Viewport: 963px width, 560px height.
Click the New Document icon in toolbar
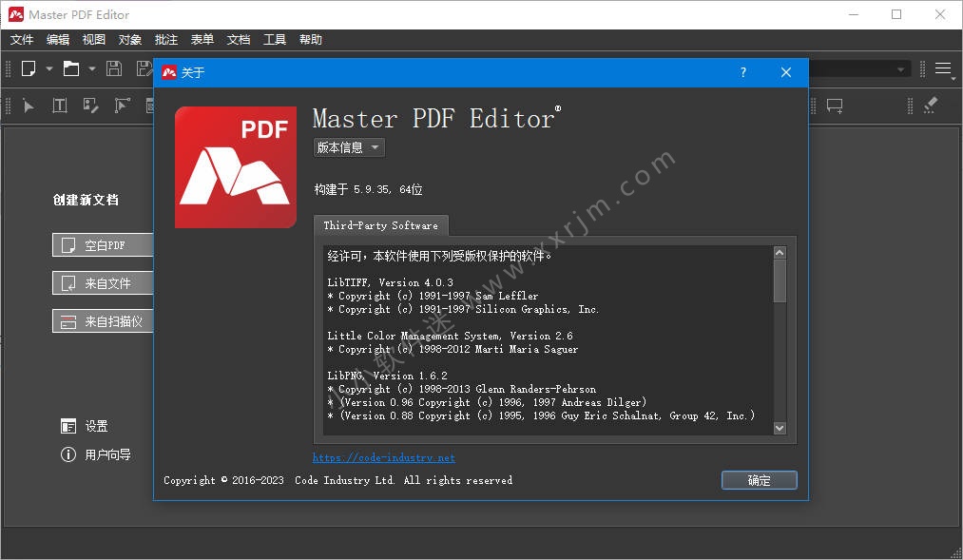[29, 68]
